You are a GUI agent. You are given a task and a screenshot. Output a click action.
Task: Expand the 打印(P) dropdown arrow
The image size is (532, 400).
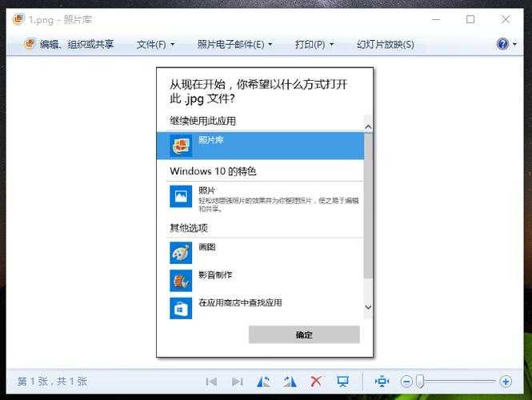(x=331, y=45)
